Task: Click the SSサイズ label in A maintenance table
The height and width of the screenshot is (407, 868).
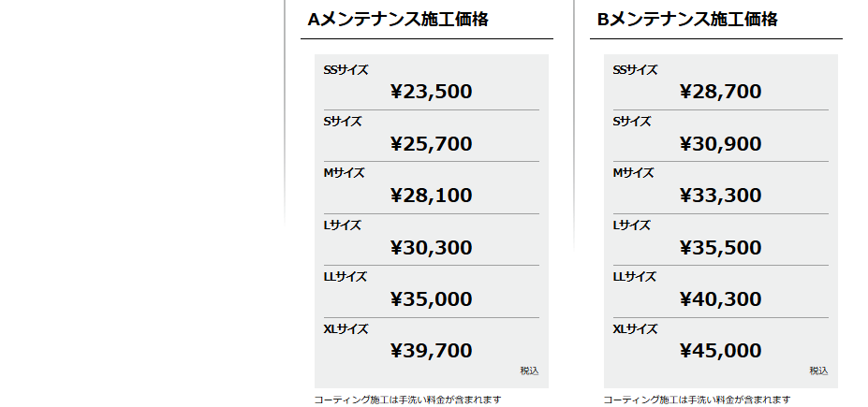Action: [x=346, y=70]
